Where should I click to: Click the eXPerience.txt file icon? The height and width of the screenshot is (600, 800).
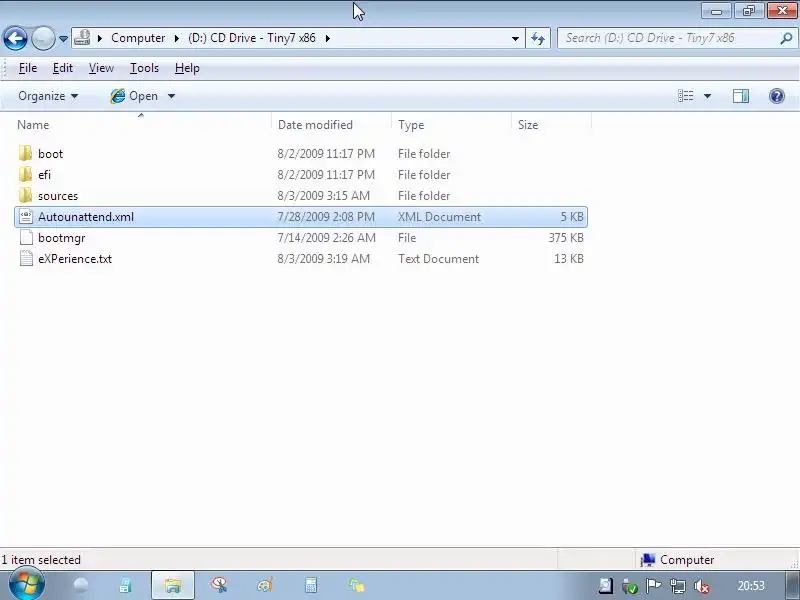click(x=26, y=259)
